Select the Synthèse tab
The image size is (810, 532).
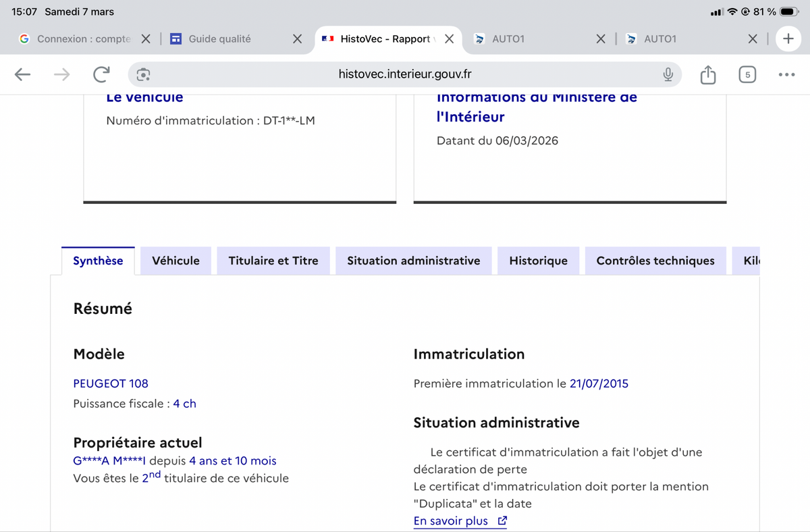[x=98, y=261]
